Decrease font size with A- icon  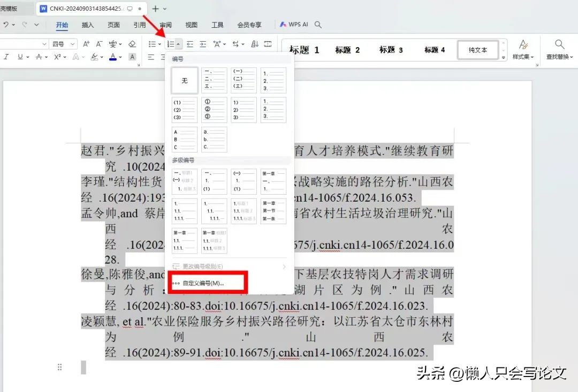coord(99,44)
